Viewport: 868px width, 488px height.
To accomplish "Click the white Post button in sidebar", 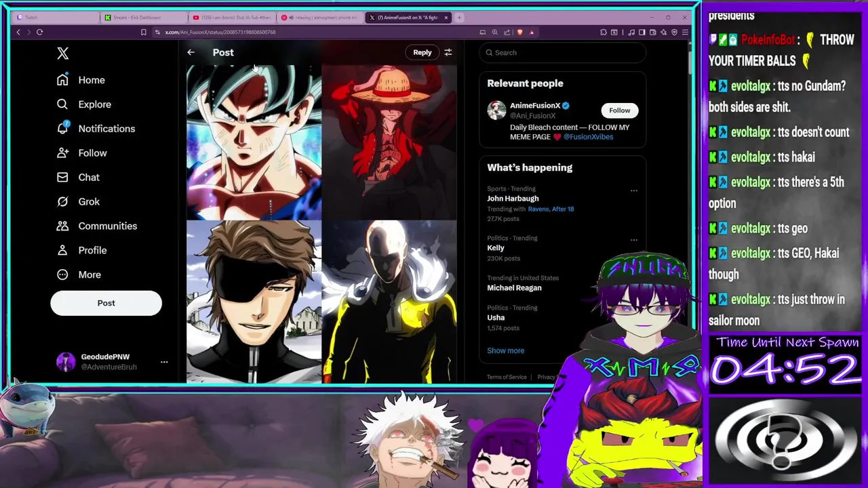I will pos(106,303).
